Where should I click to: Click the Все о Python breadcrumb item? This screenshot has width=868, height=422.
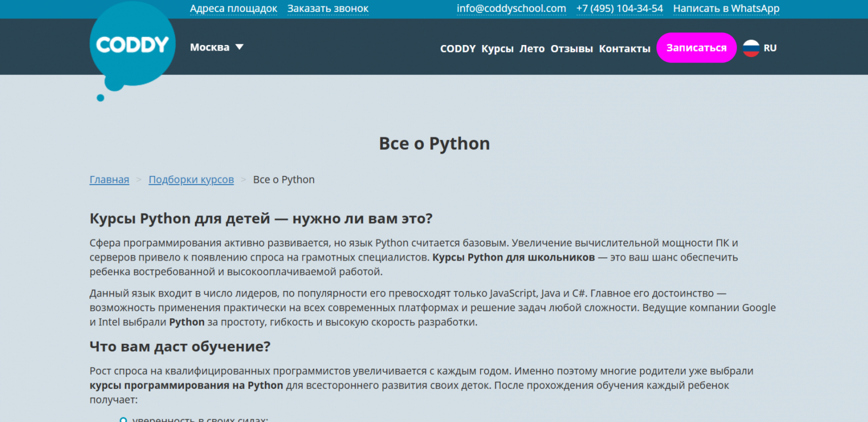pyautogui.click(x=284, y=180)
